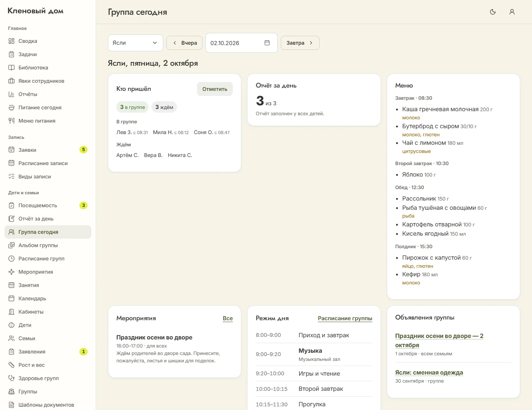Click the Мероприятия sparkle icon

pyautogui.click(x=11, y=272)
